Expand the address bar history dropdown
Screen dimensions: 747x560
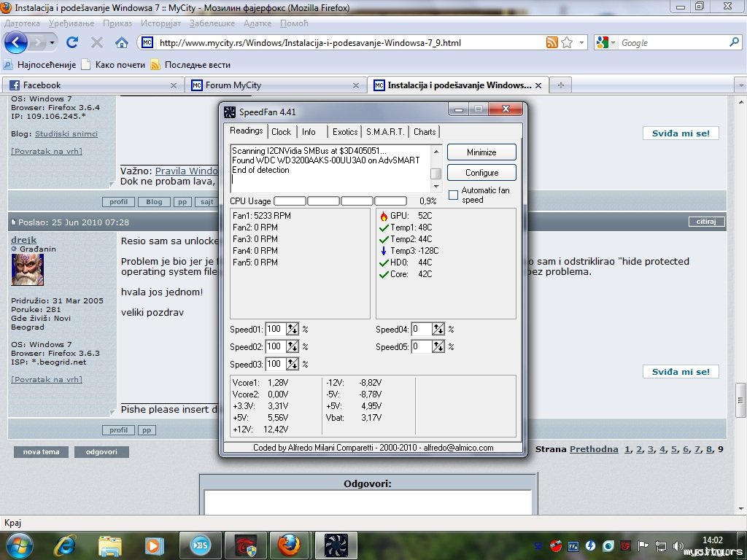pos(581,43)
